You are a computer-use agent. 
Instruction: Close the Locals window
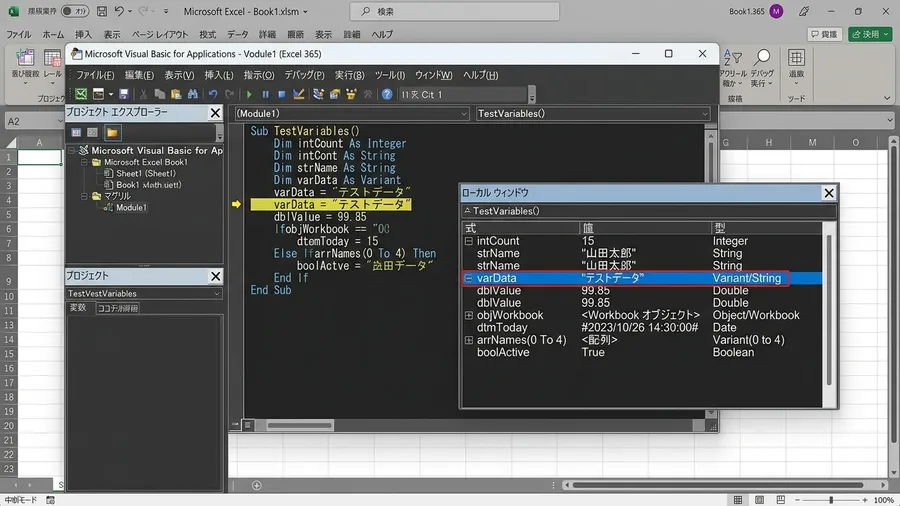(829, 193)
